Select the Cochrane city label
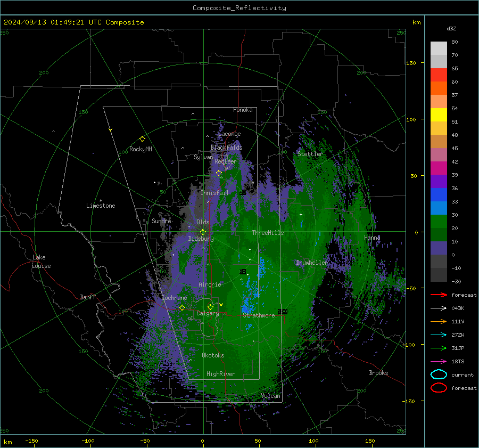The height and width of the screenshot is (448, 479). [x=174, y=298]
